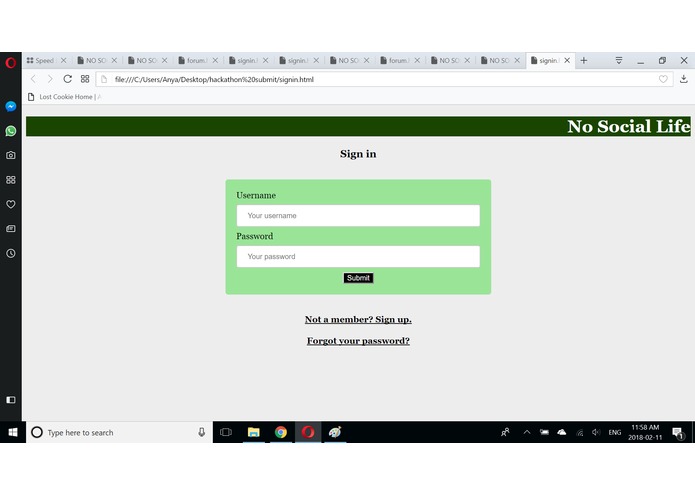Click the address bar URL field

pyautogui.click(x=383, y=79)
